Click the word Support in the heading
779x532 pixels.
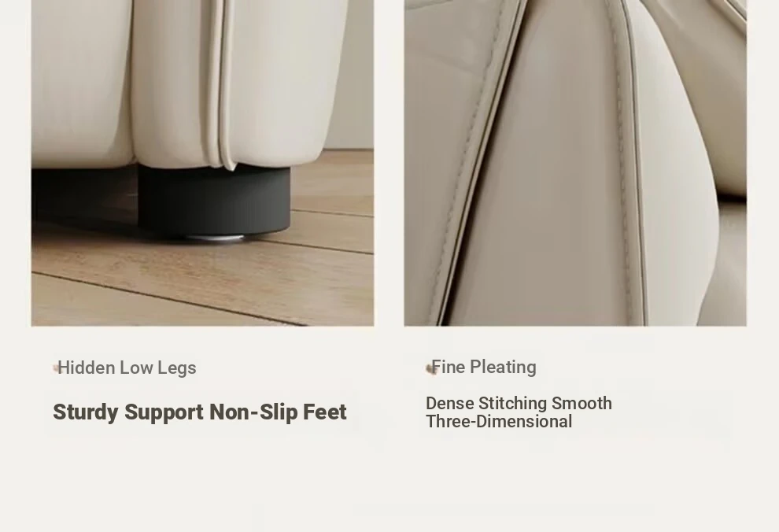point(164,413)
